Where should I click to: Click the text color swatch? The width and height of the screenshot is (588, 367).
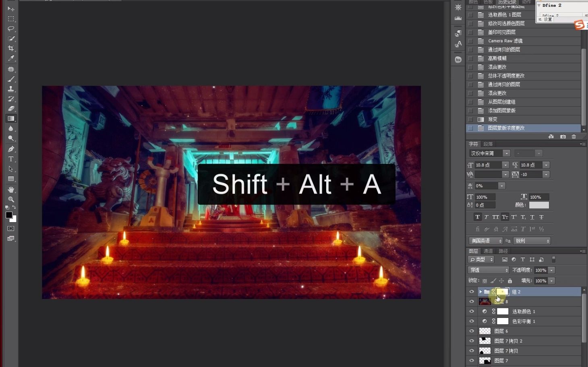click(539, 205)
